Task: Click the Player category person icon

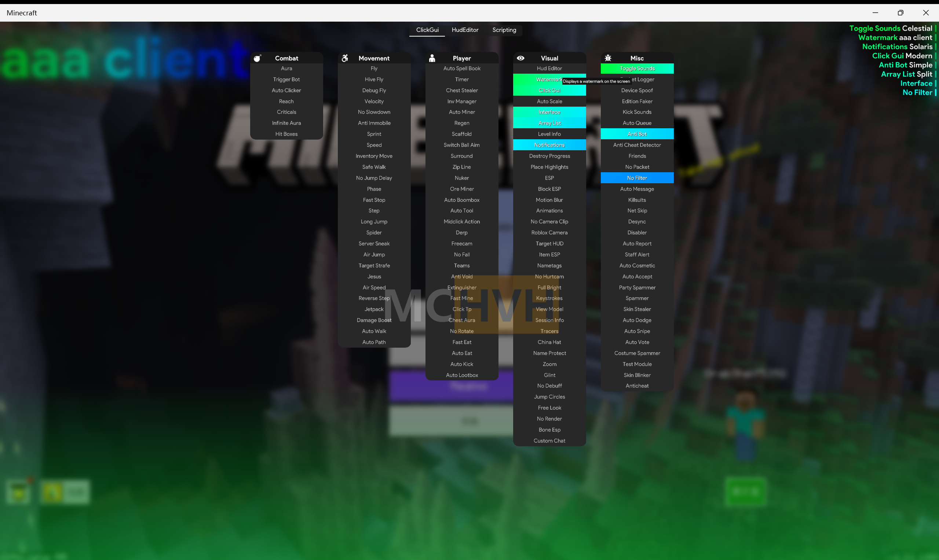Action: point(432,58)
